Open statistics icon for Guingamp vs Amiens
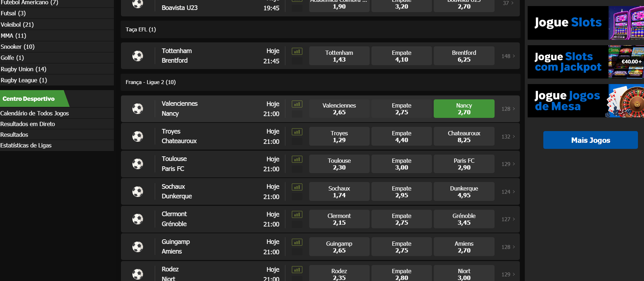The width and height of the screenshot is (644, 281). pos(297,242)
